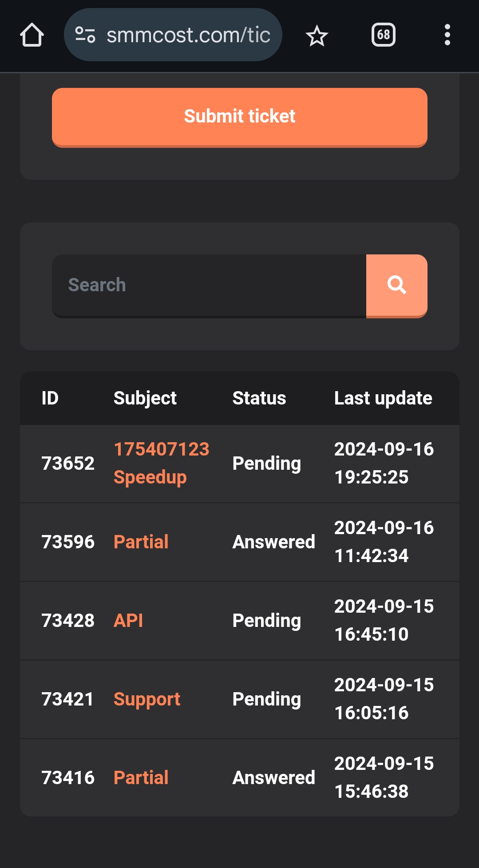The height and width of the screenshot is (868, 479).
Task: Open the API ticket link
Action: 128,620
